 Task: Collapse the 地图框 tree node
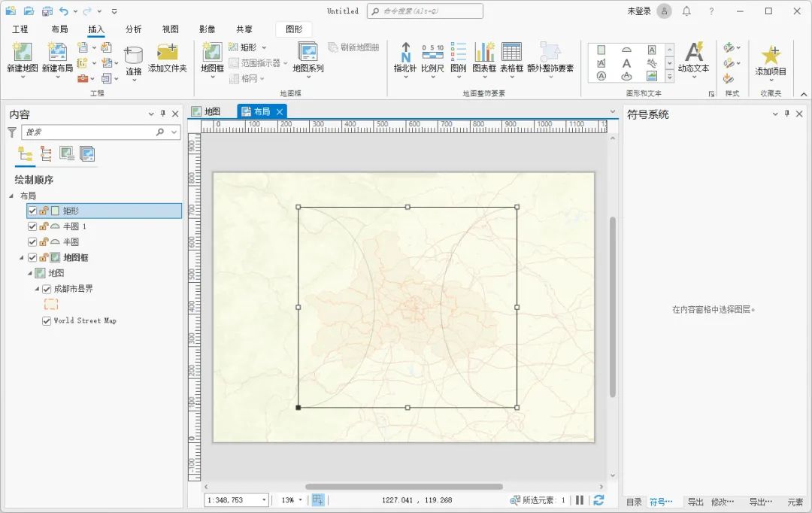tap(22, 257)
